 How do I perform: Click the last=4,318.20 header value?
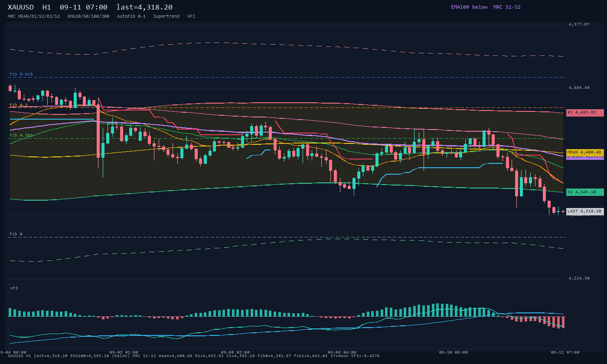[x=144, y=7]
